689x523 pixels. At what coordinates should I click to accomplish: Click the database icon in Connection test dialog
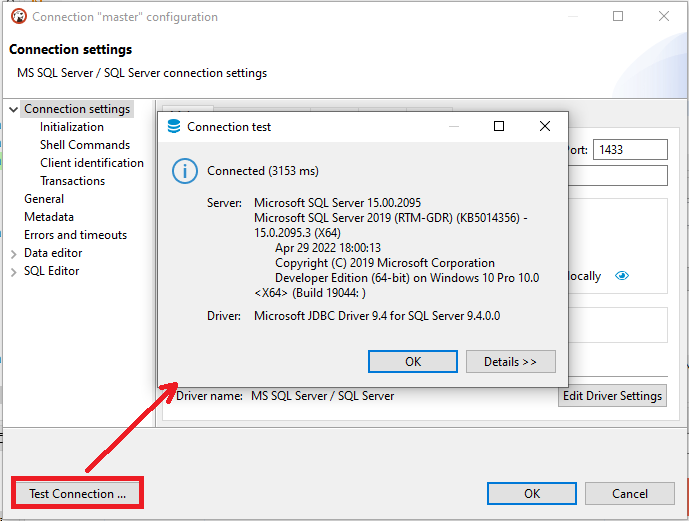[x=174, y=127]
